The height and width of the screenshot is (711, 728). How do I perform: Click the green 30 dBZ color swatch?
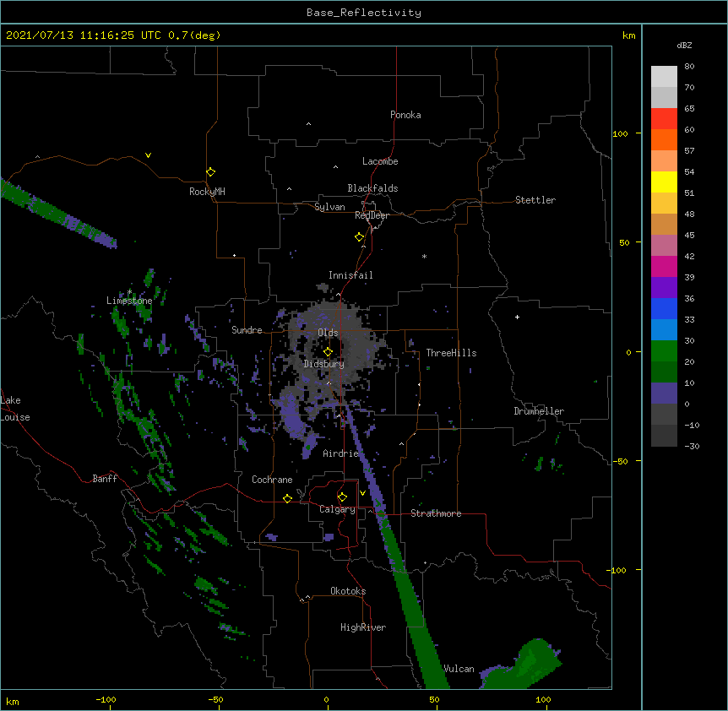pos(664,351)
